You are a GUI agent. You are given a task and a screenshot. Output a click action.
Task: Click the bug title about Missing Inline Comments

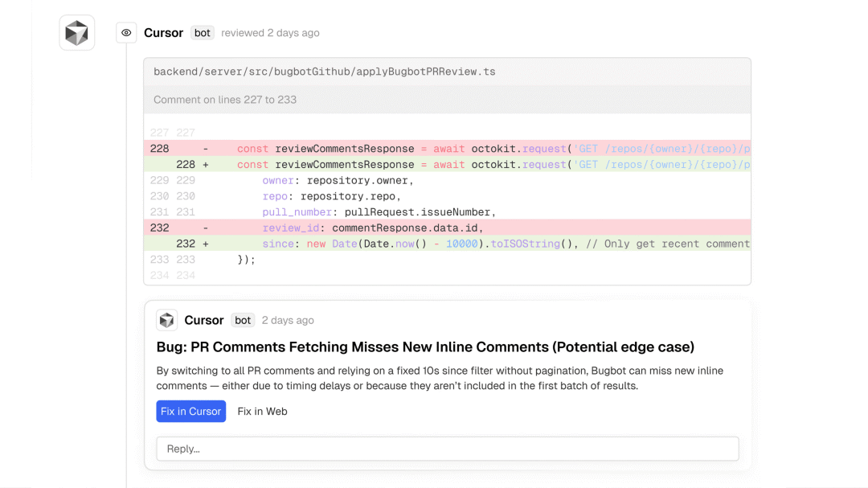[425, 347]
